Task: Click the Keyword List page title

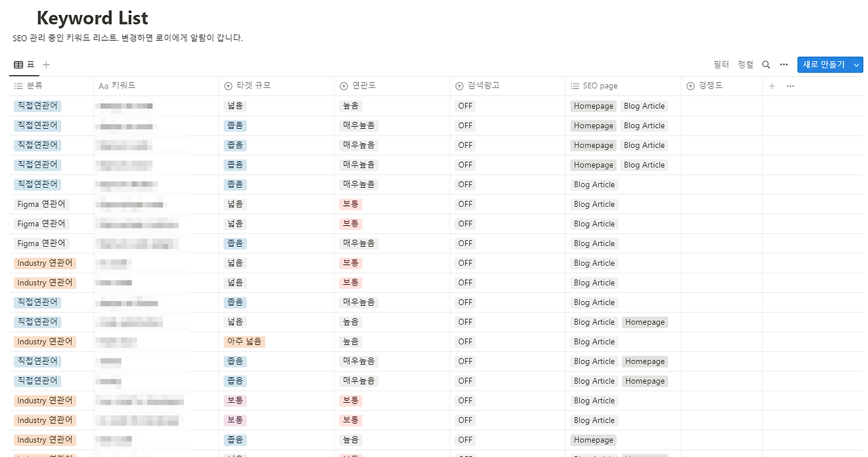Action: (x=92, y=18)
